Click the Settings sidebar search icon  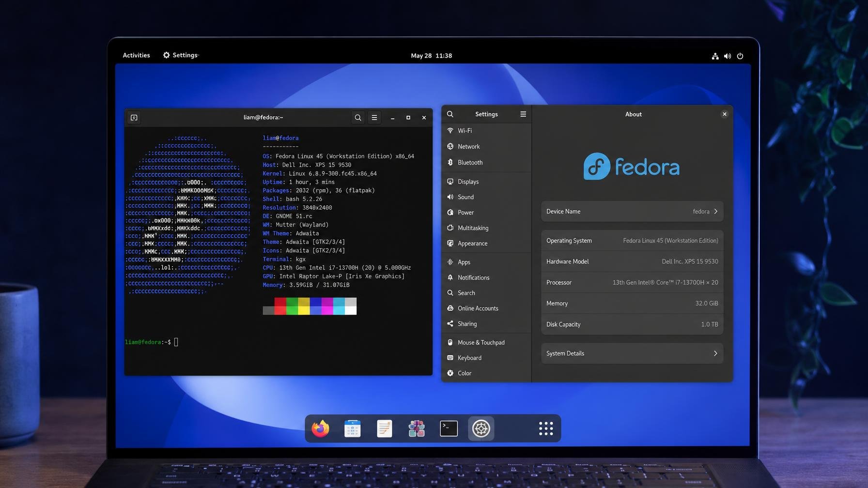tap(450, 114)
